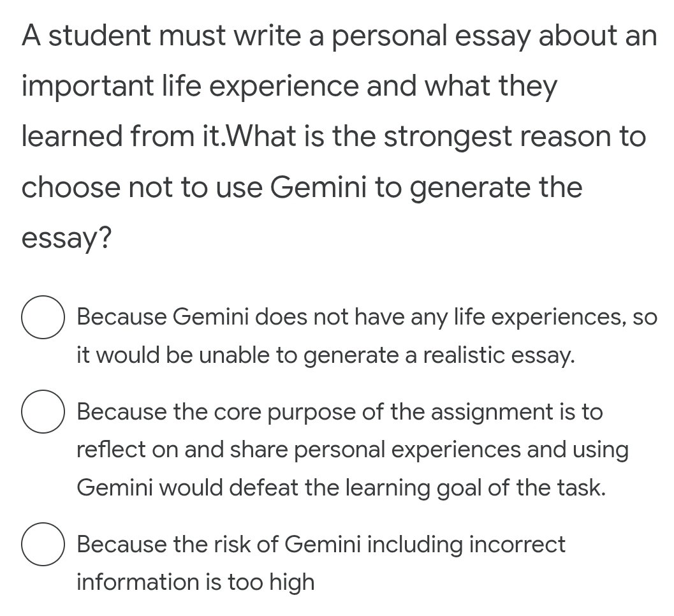
Task: Click the question line 'choose not to use Gemini to generate the'
Action: click(302, 187)
